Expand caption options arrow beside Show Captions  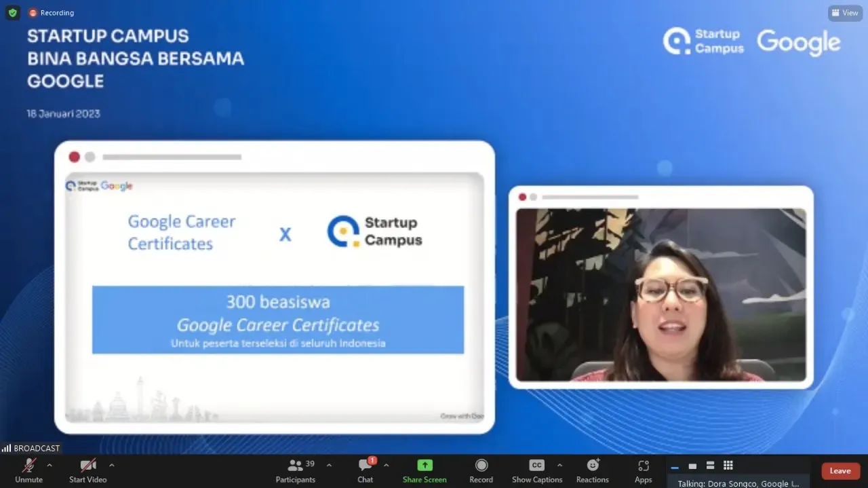click(559, 466)
